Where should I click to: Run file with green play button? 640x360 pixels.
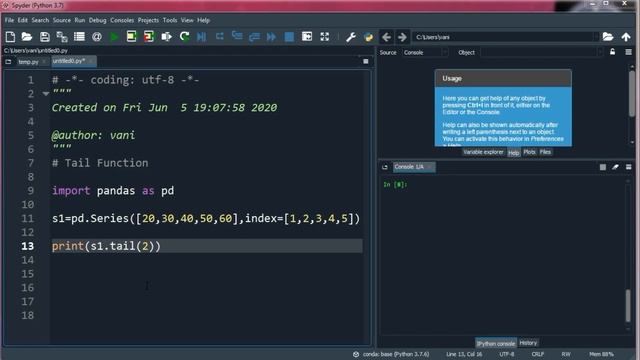(114, 37)
